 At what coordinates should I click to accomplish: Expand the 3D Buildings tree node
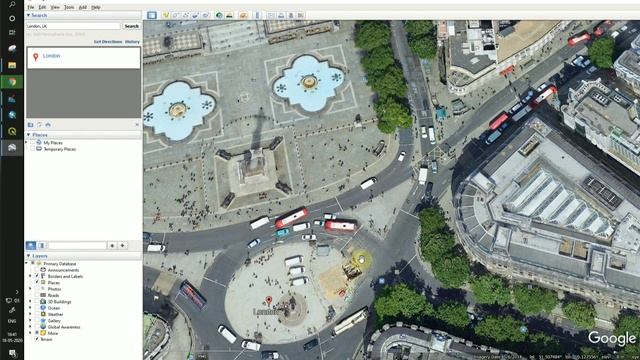click(30, 302)
